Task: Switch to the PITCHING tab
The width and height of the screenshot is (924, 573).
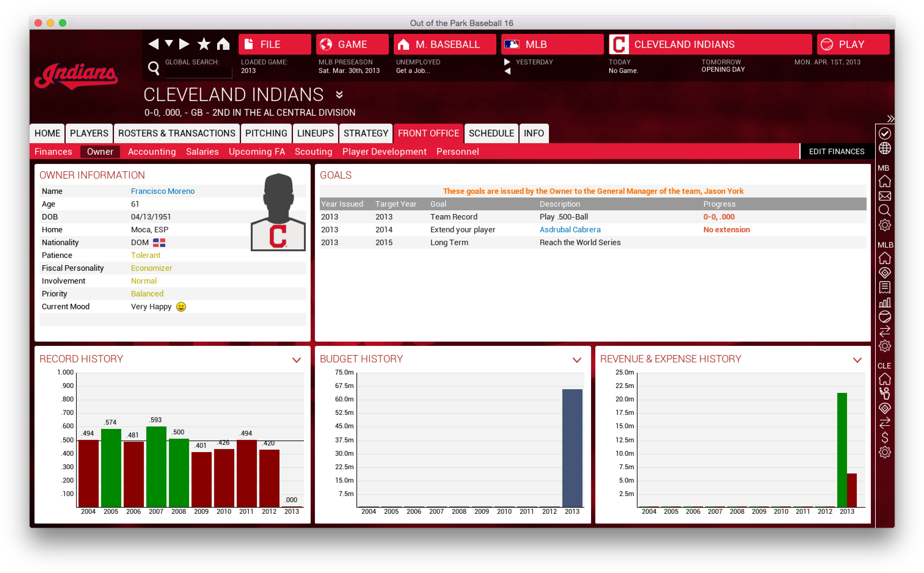Action: pos(266,133)
